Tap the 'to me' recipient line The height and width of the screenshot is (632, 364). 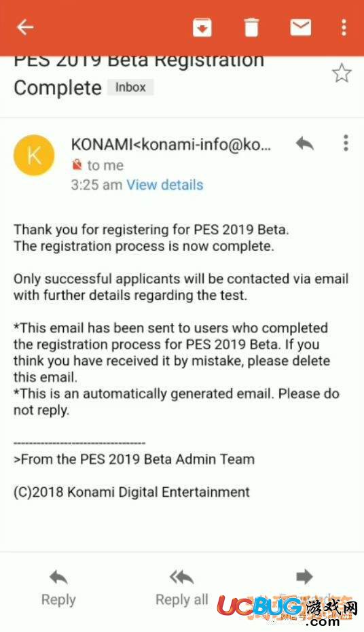tap(105, 165)
